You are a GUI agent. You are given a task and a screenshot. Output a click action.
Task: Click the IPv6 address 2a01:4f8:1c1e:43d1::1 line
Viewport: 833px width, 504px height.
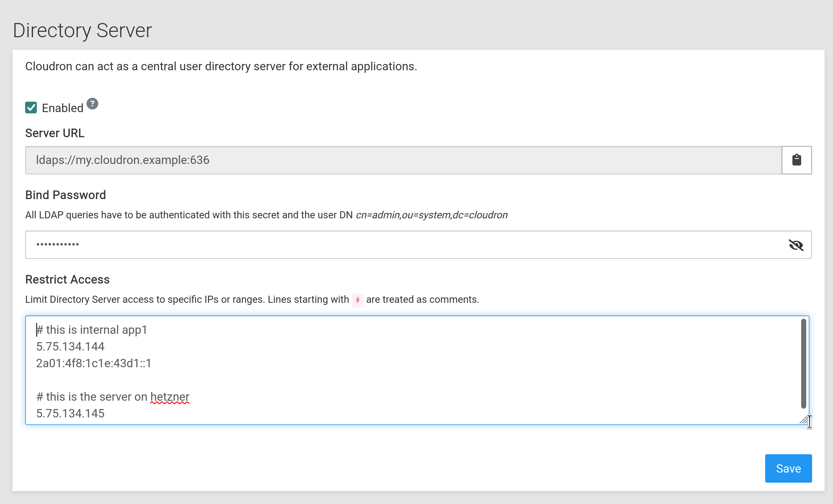[x=94, y=363]
